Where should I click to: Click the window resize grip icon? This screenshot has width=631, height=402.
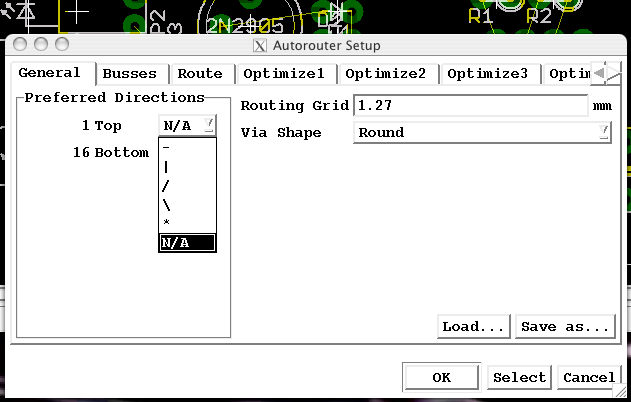coord(620,390)
